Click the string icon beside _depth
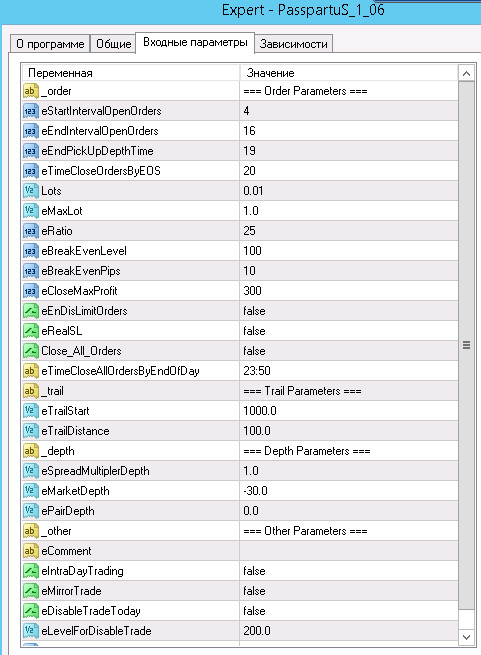The image size is (481, 655). click(x=31, y=451)
